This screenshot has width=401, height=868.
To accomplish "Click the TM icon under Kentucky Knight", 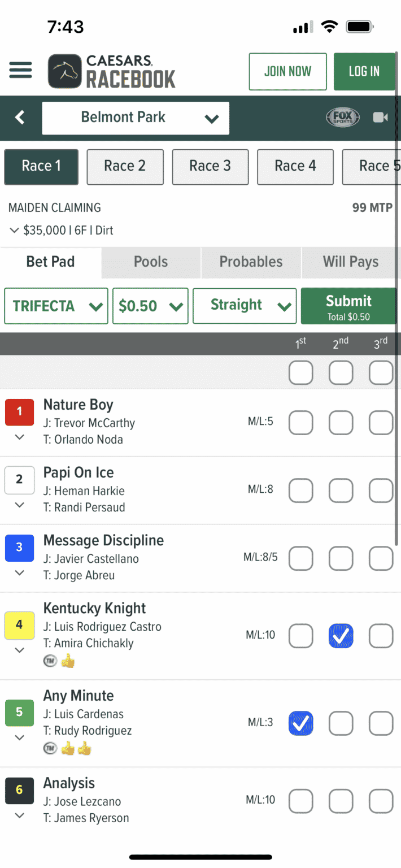I will pos(50,660).
